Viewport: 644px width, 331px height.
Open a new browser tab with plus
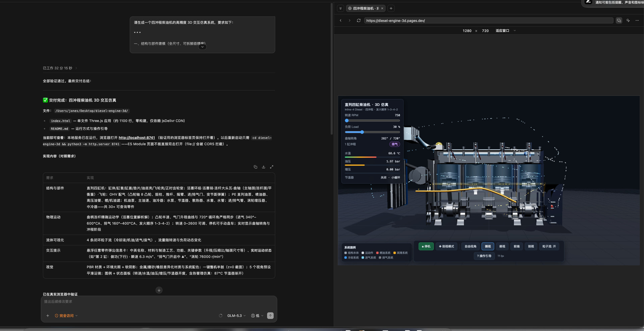tap(391, 8)
